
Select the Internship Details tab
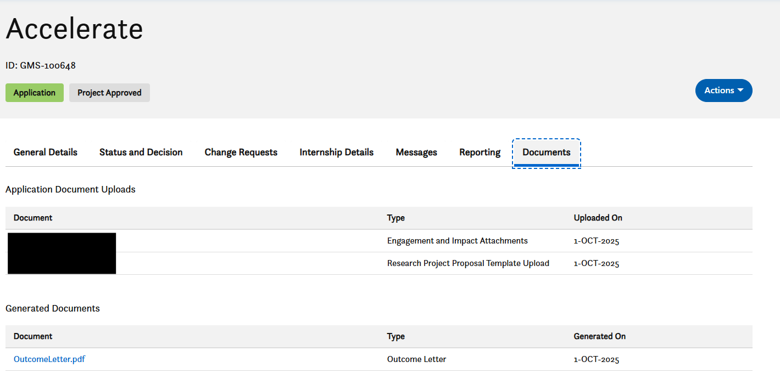tap(336, 152)
